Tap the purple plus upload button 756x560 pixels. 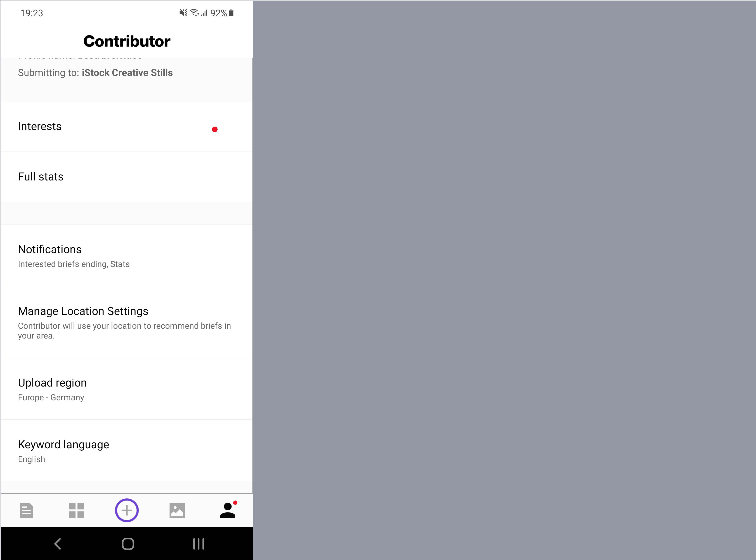pos(127,510)
